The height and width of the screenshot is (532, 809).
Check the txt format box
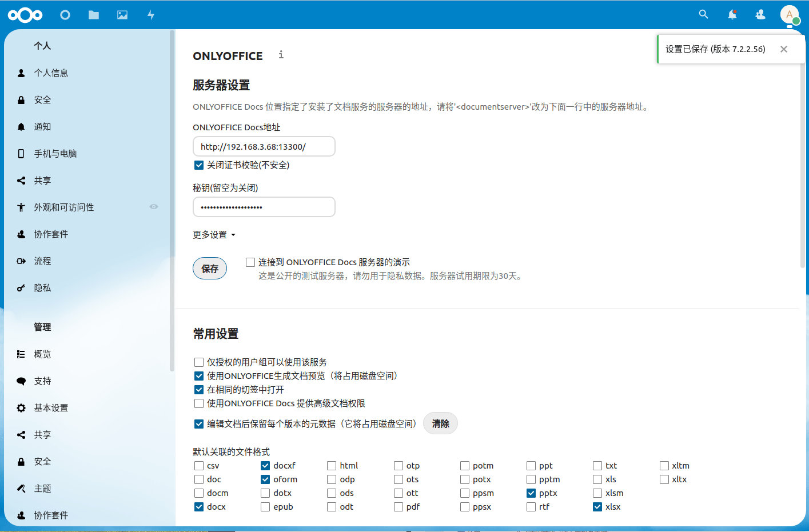coord(597,466)
